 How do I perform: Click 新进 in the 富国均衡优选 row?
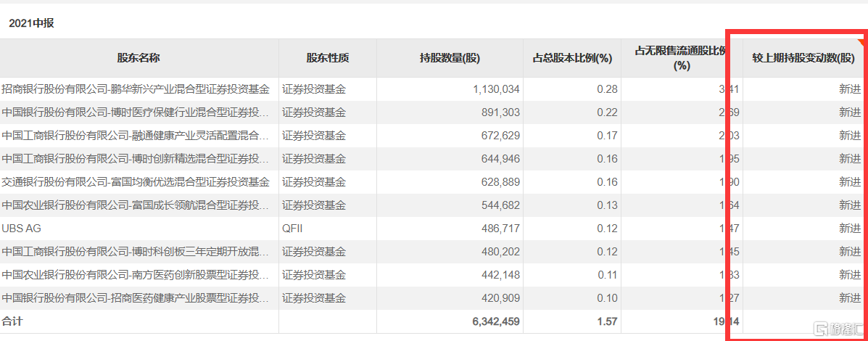coord(850,182)
